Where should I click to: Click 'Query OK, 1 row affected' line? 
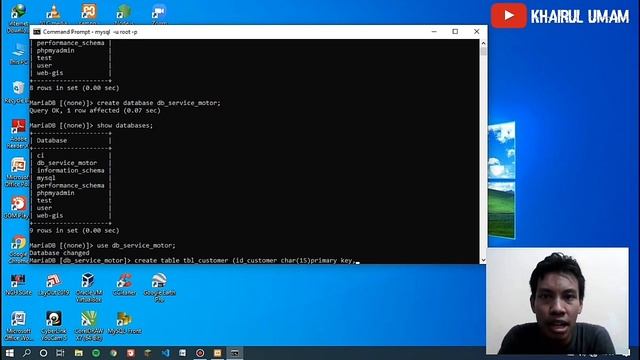point(95,111)
